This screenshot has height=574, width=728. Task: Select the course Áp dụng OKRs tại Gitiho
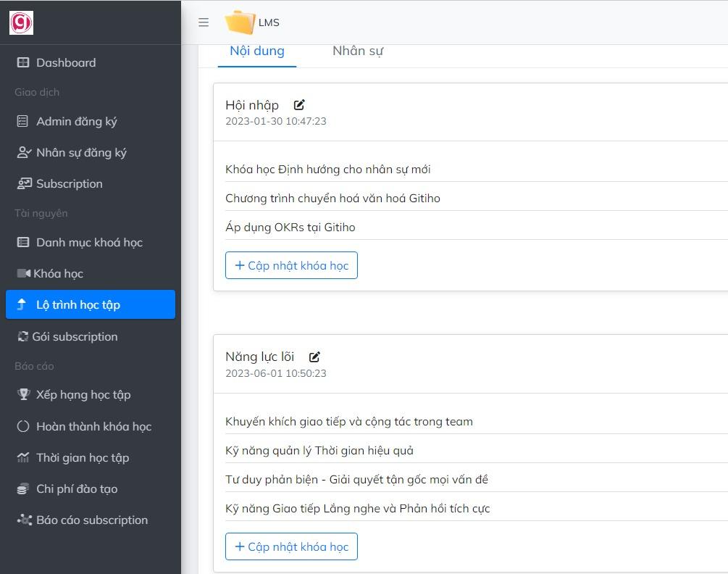point(290,227)
